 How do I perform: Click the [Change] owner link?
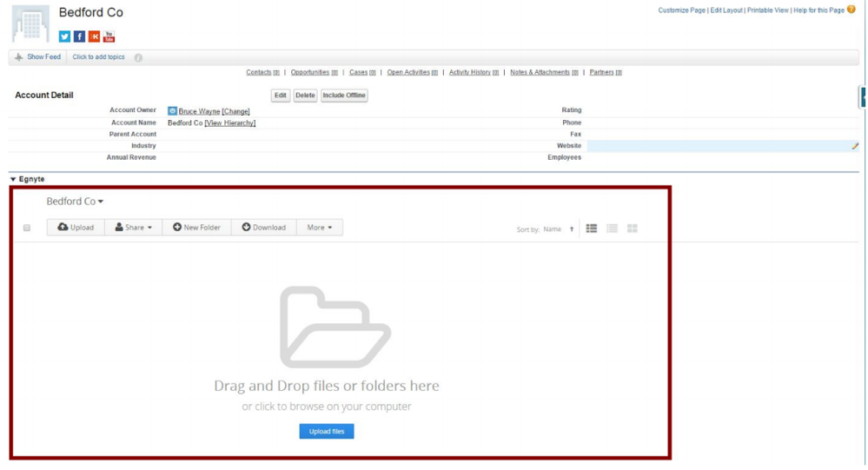click(x=235, y=112)
